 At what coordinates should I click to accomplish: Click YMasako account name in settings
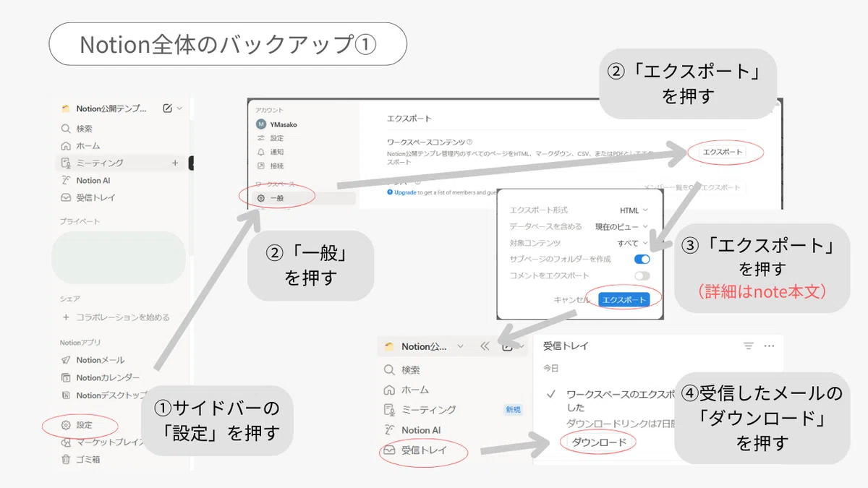tap(284, 124)
